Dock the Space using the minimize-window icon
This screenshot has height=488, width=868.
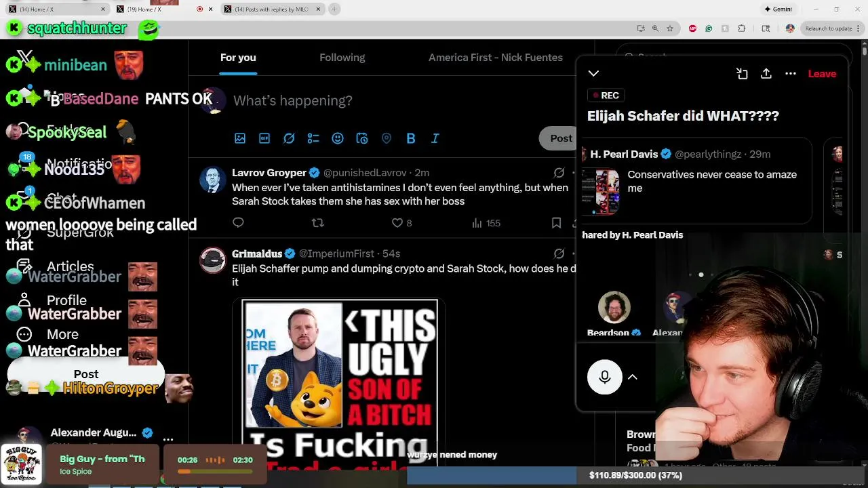coord(742,73)
